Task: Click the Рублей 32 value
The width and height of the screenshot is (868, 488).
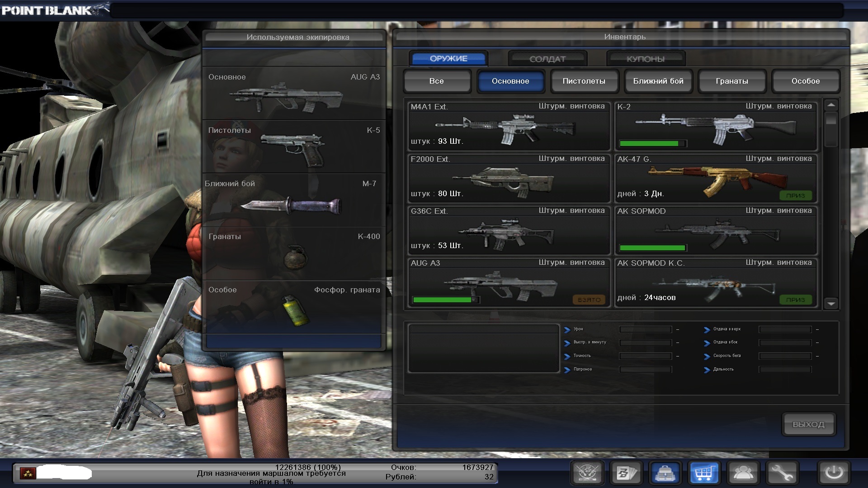Action: 489,477
